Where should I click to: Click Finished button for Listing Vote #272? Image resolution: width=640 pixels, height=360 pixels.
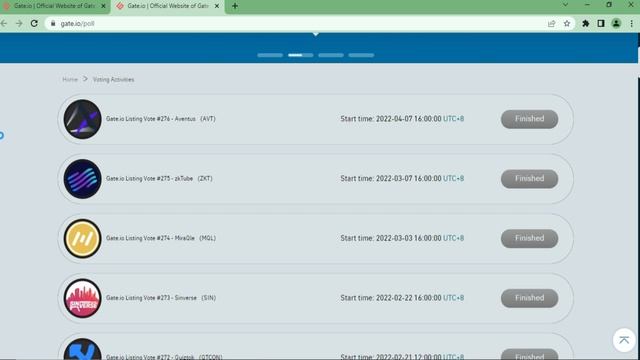coord(529,354)
